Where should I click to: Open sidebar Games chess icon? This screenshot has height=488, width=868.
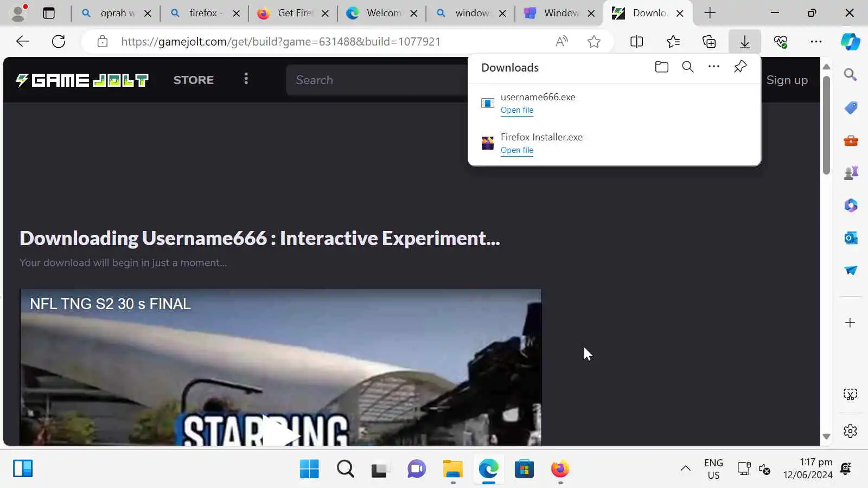(850, 173)
